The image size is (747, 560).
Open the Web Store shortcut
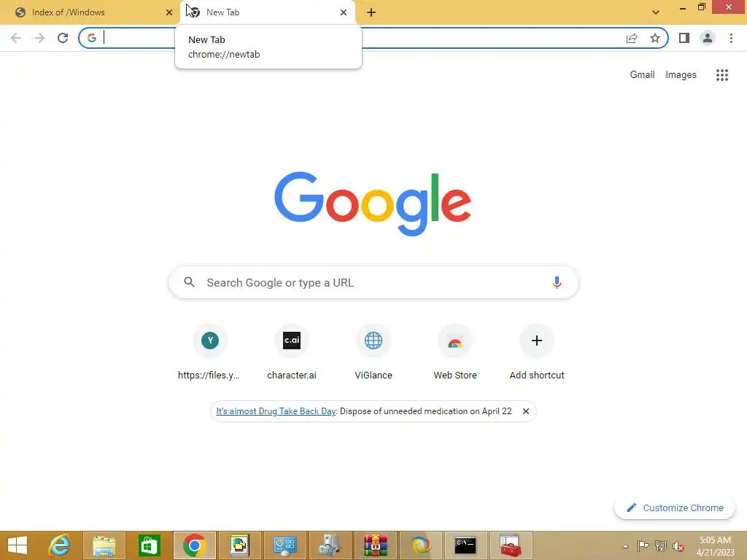tap(455, 352)
